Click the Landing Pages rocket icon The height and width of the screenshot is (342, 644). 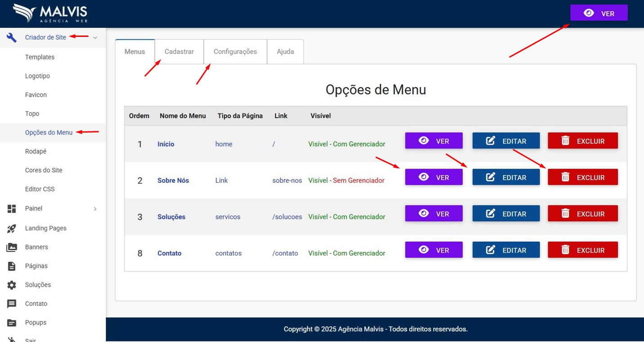[x=12, y=228]
